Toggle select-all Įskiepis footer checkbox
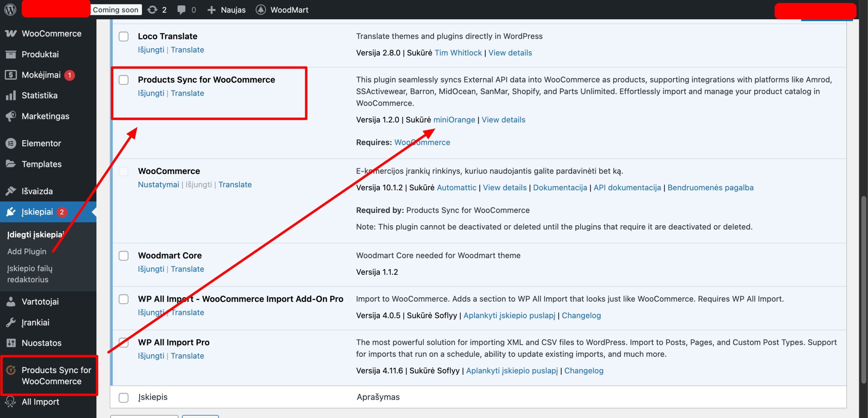This screenshot has width=868, height=418. coord(123,397)
